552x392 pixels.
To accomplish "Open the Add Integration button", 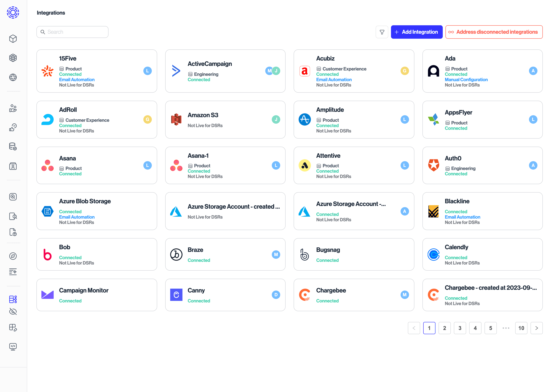I will click(416, 32).
